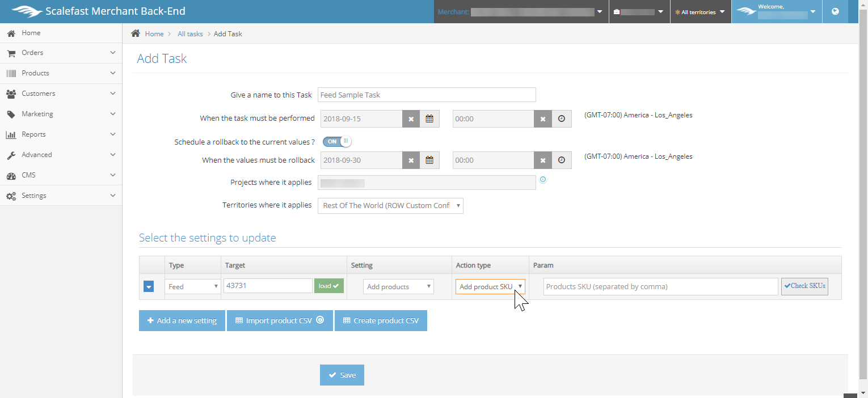
Task: Open calendar picker for rollback date
Action: pyautogui.click(x=429, y=160)
